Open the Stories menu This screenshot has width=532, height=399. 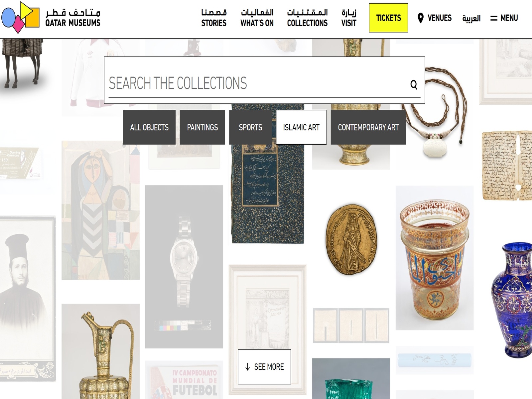coord(214,18)
